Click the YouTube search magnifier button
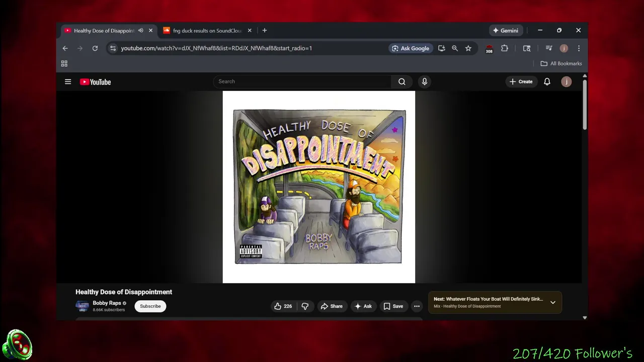The height and width of the screenshot is (362, 644). (401, 81)
